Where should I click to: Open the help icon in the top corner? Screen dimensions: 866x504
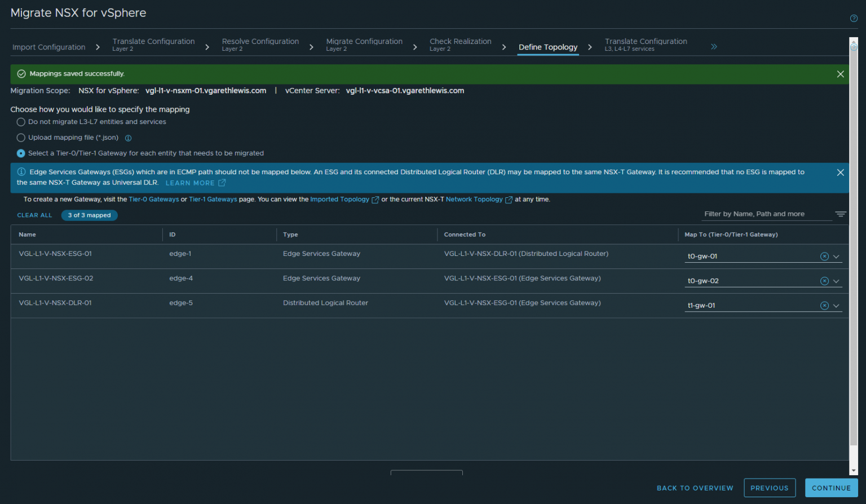(x=853, y=18)
